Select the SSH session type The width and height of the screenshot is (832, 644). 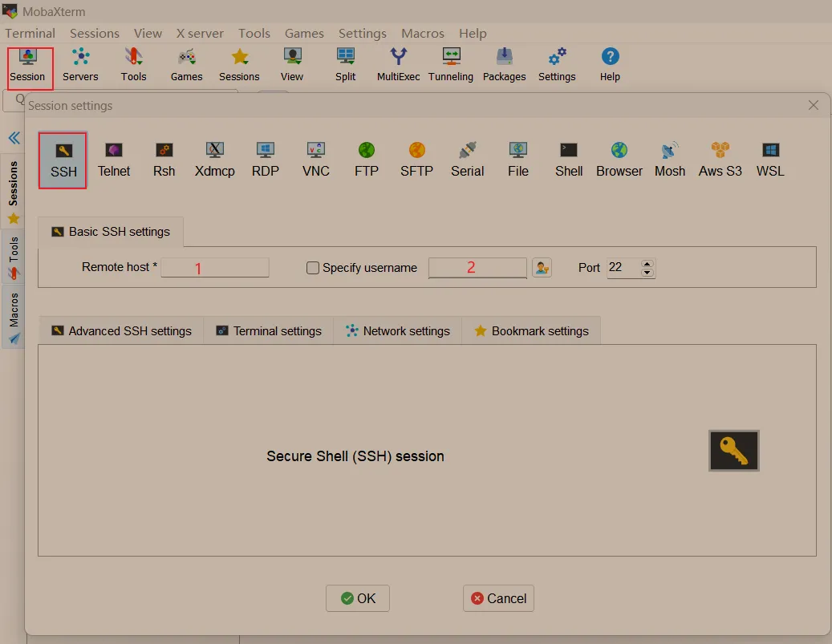63,160
